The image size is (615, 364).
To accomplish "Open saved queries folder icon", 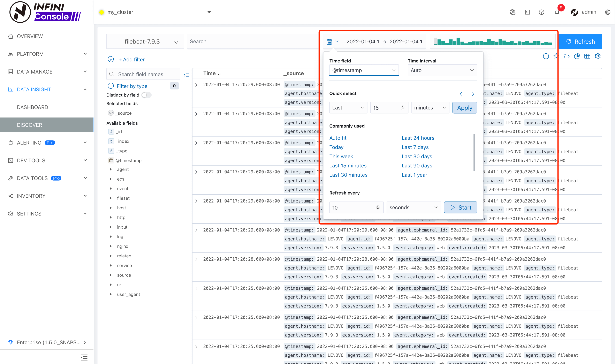I will [x=567, y=56].
